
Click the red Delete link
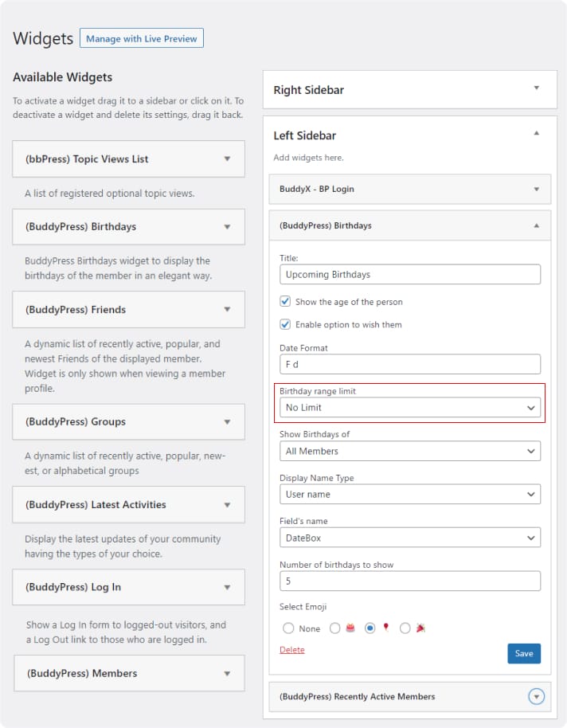(291, 650)
